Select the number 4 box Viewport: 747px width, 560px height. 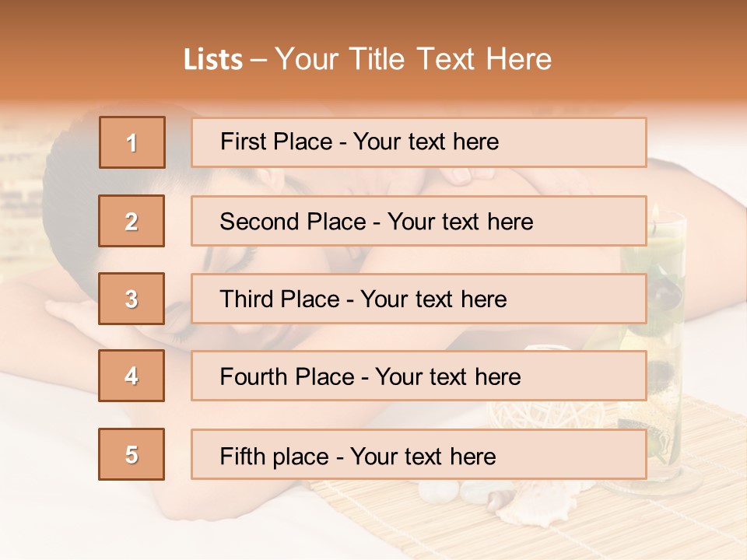(x=132, y=376)
